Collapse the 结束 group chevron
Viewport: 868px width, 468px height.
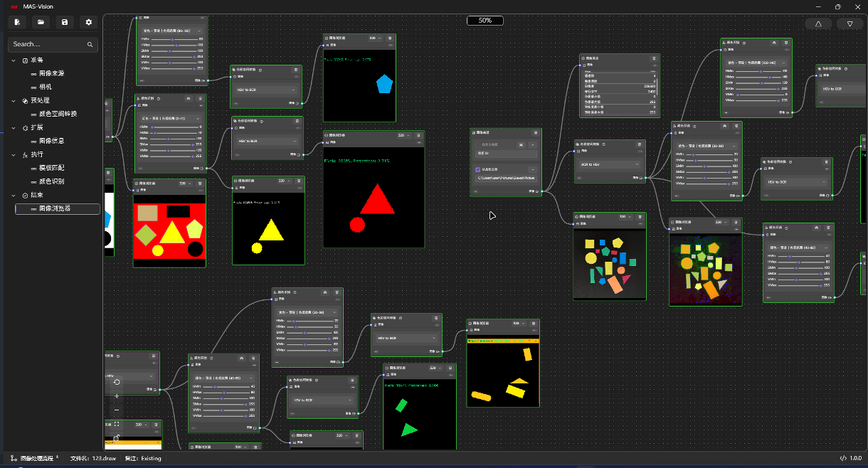pos(14,196)
